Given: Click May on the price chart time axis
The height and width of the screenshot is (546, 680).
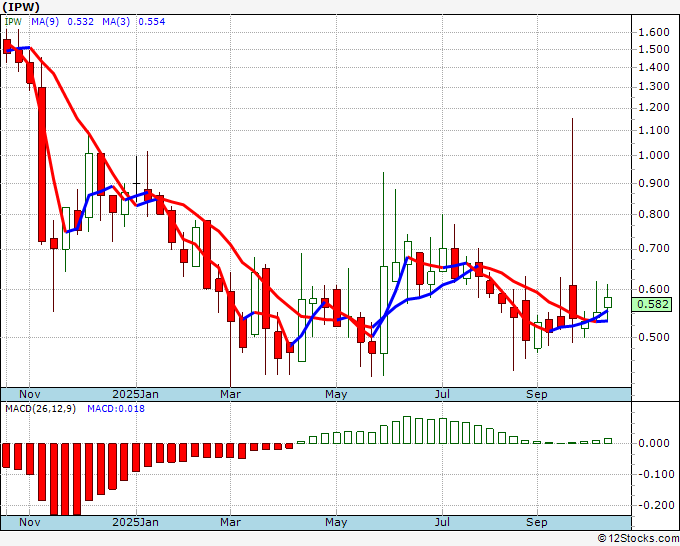Looking at the screenshot, I should (x=336, y=394).
